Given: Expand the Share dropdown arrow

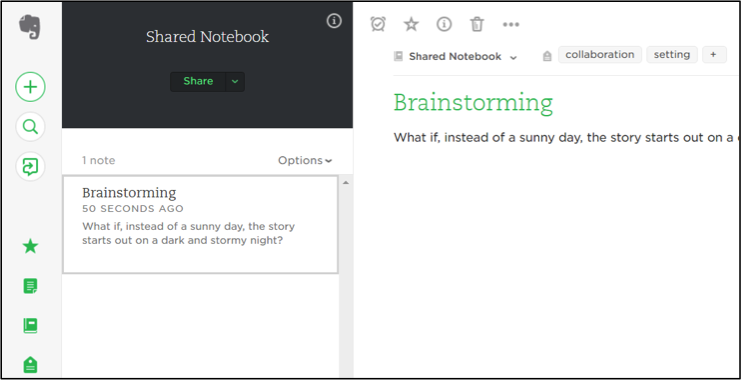Looking at the screenshot, I should point(235,82).
